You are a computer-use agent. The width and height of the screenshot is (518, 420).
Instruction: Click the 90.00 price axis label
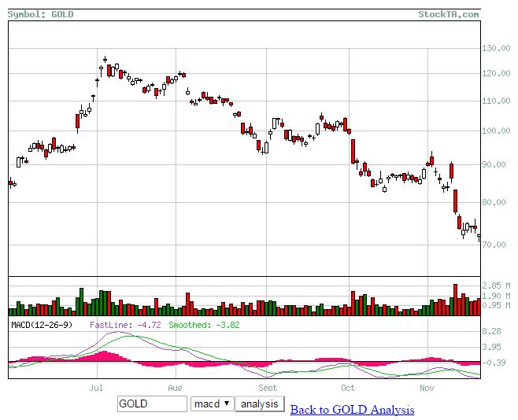point(494,164)
